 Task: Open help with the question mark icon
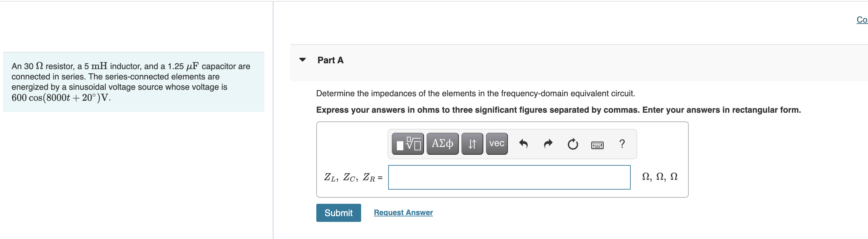(622, 144)
